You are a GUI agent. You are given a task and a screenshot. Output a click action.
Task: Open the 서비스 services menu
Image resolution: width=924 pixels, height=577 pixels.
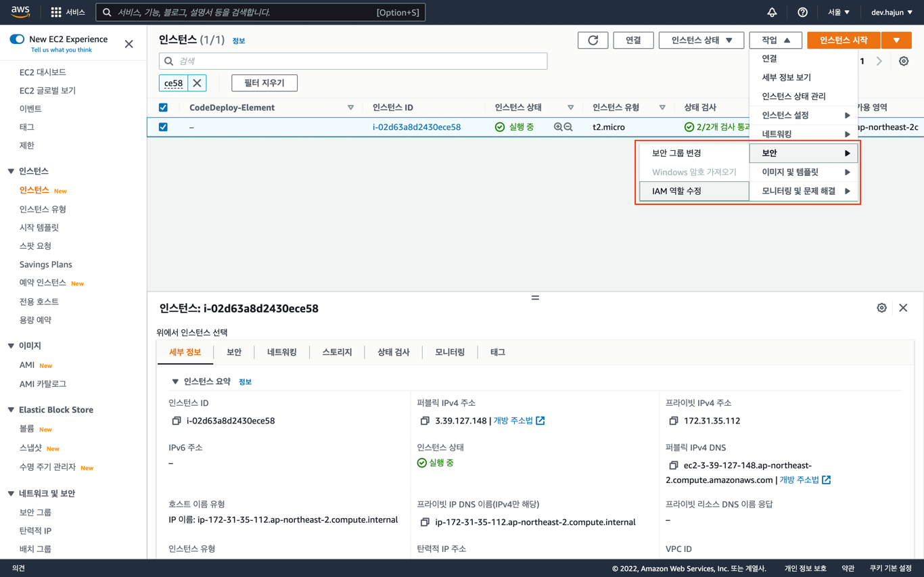point(68,12)
